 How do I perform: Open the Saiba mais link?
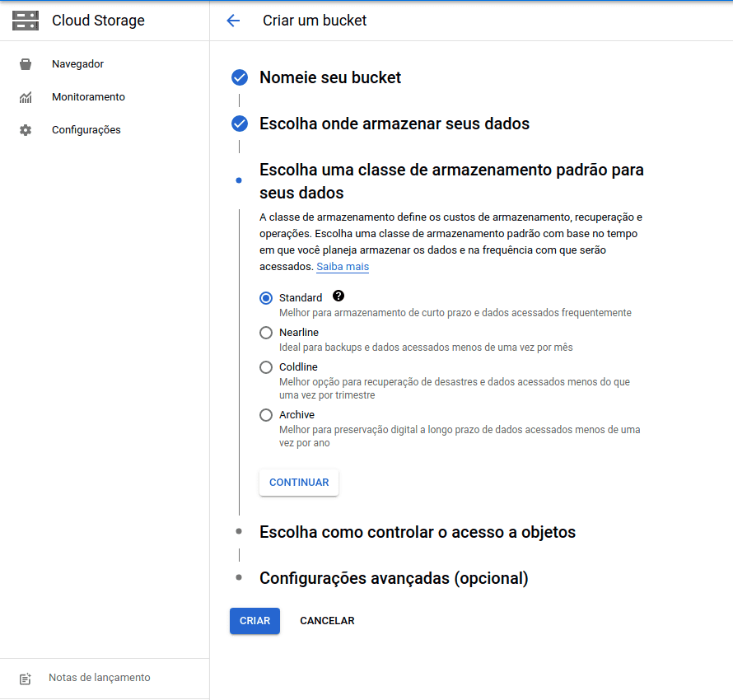pos(343,267)
